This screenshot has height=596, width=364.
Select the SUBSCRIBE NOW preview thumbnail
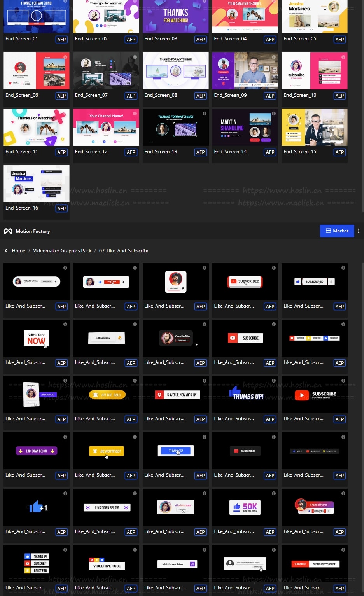(x=37, y=338)
